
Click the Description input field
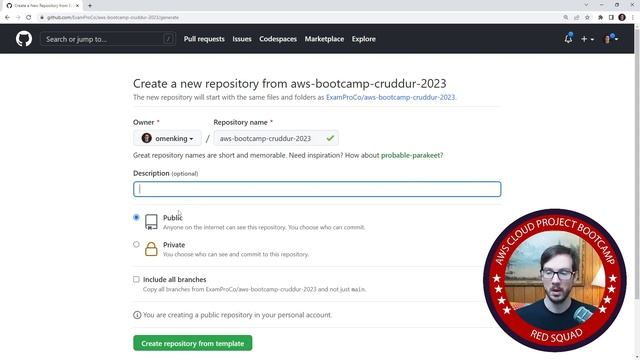317,189
